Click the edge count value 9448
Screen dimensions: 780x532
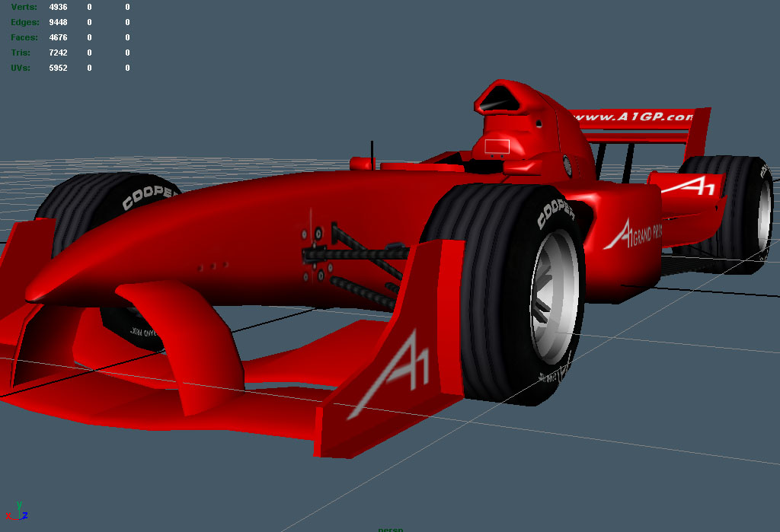tap(58, 22)
